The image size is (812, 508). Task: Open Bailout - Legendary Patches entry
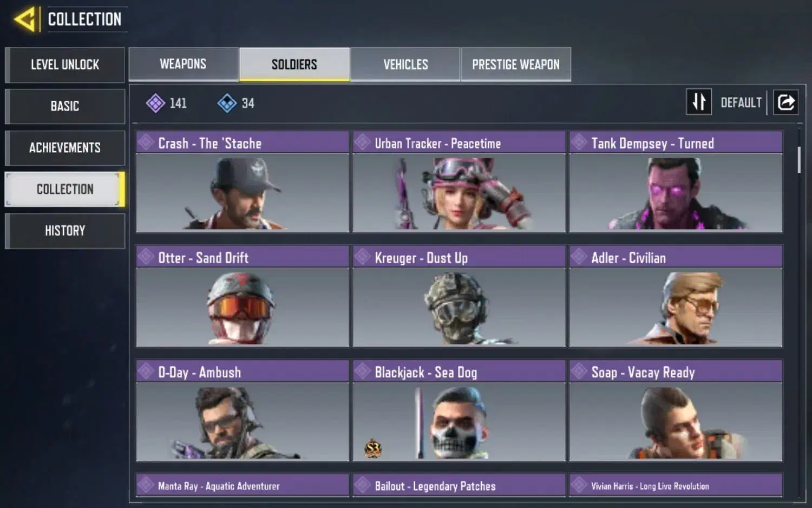459,485
